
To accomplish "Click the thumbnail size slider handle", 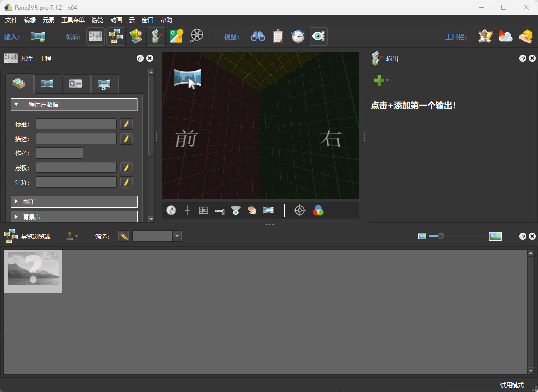I will [x=441, y=236].
